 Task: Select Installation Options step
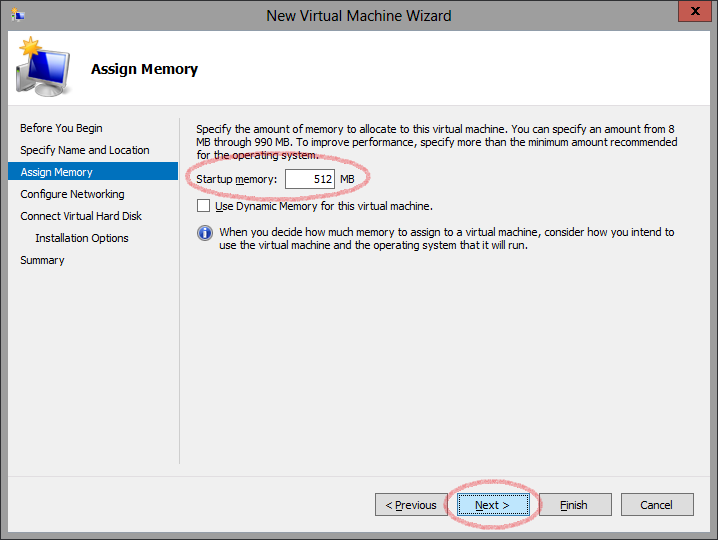(x=82, y=238)
